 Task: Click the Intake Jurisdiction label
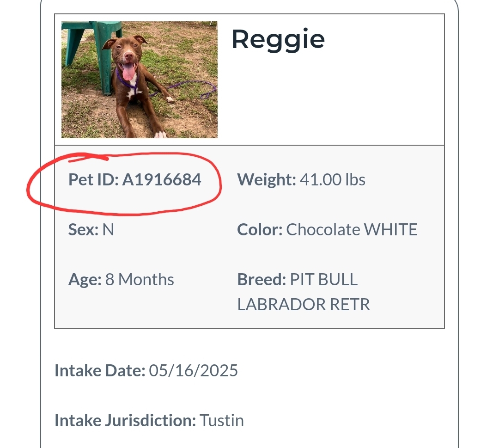(x=125, y=421)
